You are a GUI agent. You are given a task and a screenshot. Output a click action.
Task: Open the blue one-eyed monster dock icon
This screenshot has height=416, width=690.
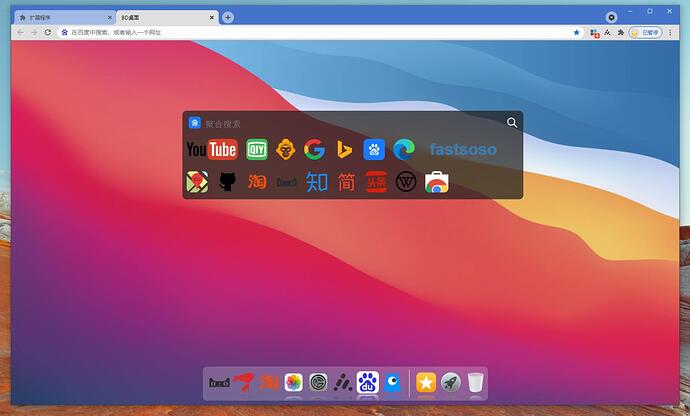point(393,382)
